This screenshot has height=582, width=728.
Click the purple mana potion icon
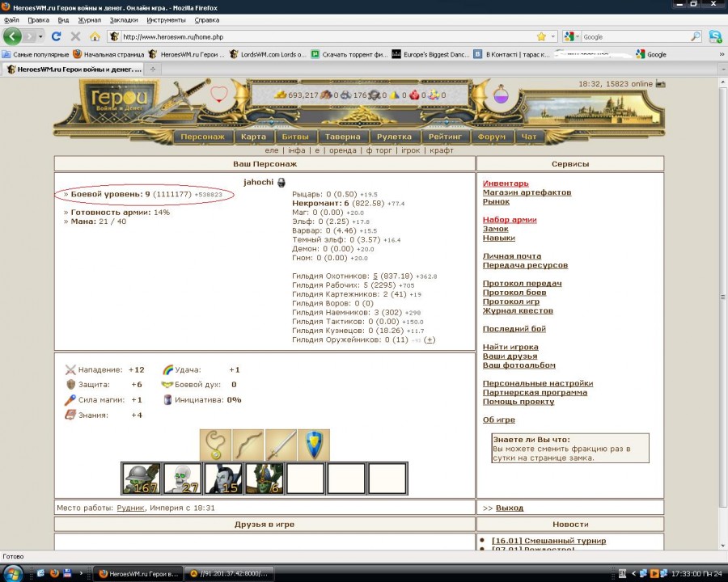pyautogui.click(x=501, y=94)
